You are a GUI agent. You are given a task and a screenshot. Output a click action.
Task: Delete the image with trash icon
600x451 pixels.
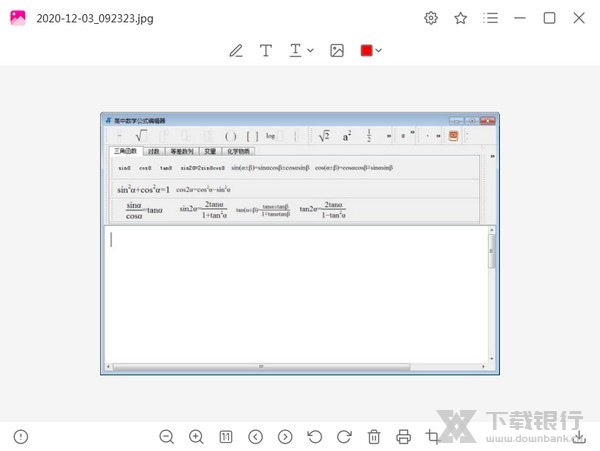pos(374,437)
